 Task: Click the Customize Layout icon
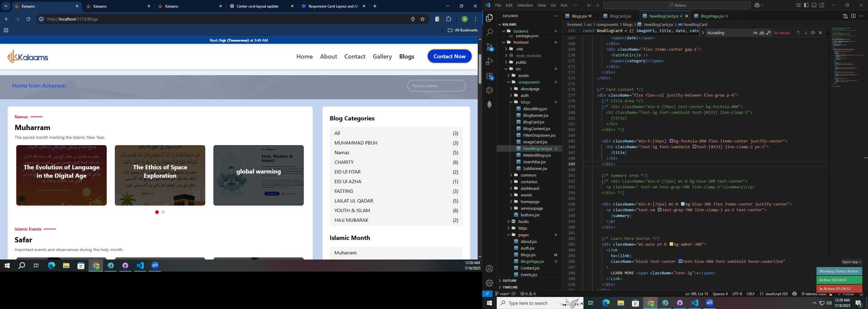798,5
